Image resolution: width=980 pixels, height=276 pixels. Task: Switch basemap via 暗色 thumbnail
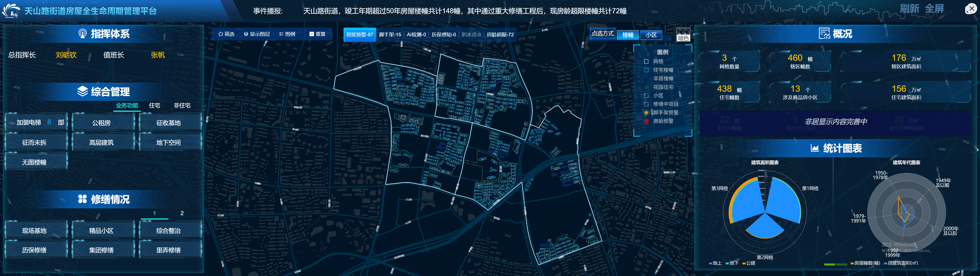[x=683, y=34]
